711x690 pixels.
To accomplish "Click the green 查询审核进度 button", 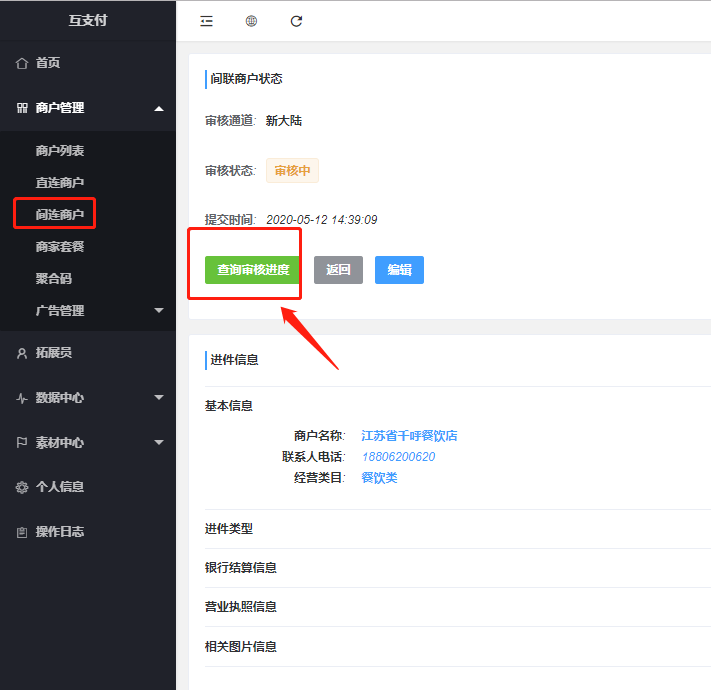I will click(253, 270).
